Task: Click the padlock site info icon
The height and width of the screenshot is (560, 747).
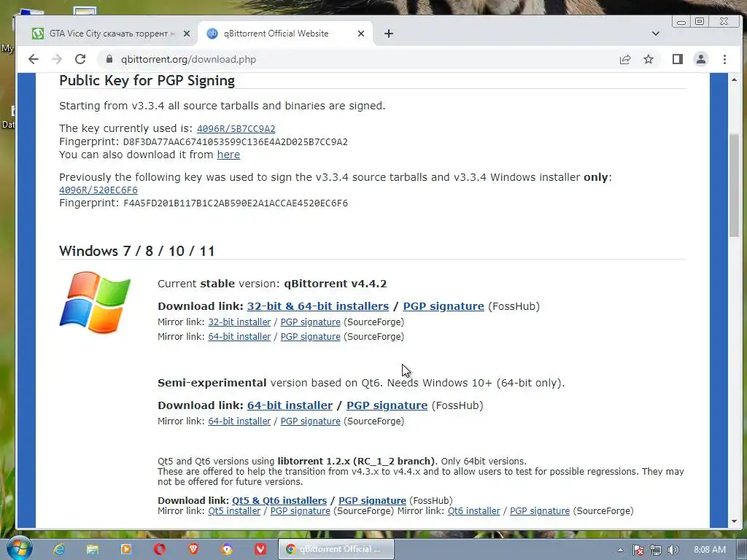Action: (x=109, y=59)
